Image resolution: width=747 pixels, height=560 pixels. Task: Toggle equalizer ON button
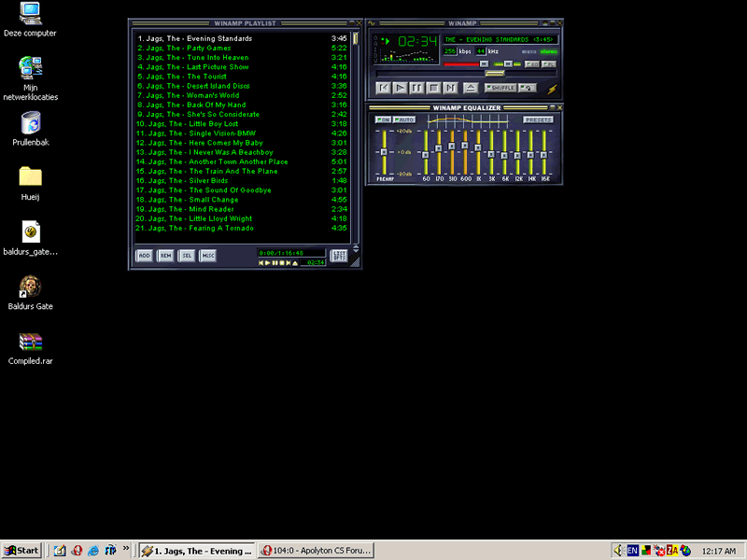click(x=383, y=119)
